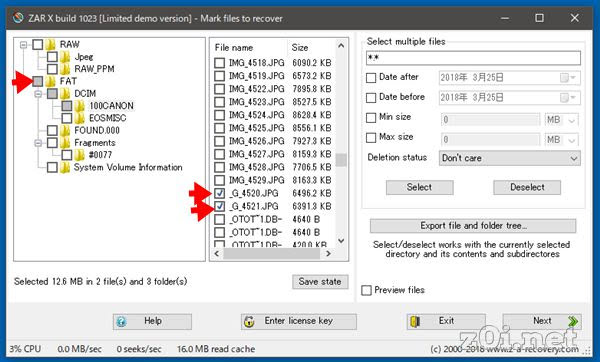Screen dimensions: 600x362
Task: Open Date before calendar picker icon
Action: (x=568, y=98)
